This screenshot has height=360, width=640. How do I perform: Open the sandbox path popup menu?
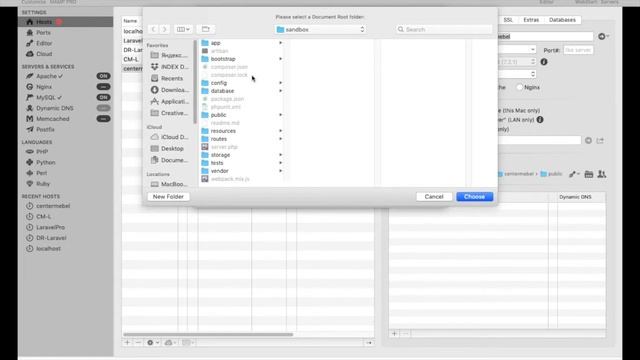click(320, 29)
